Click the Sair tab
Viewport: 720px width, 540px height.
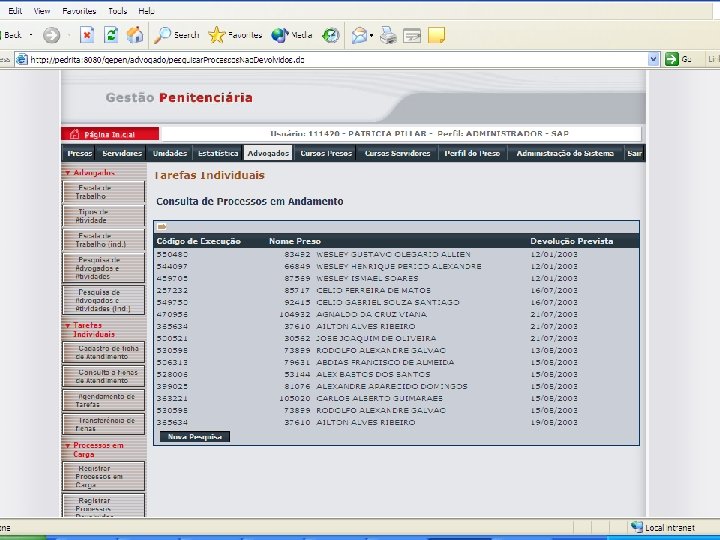tap(635, 153)
